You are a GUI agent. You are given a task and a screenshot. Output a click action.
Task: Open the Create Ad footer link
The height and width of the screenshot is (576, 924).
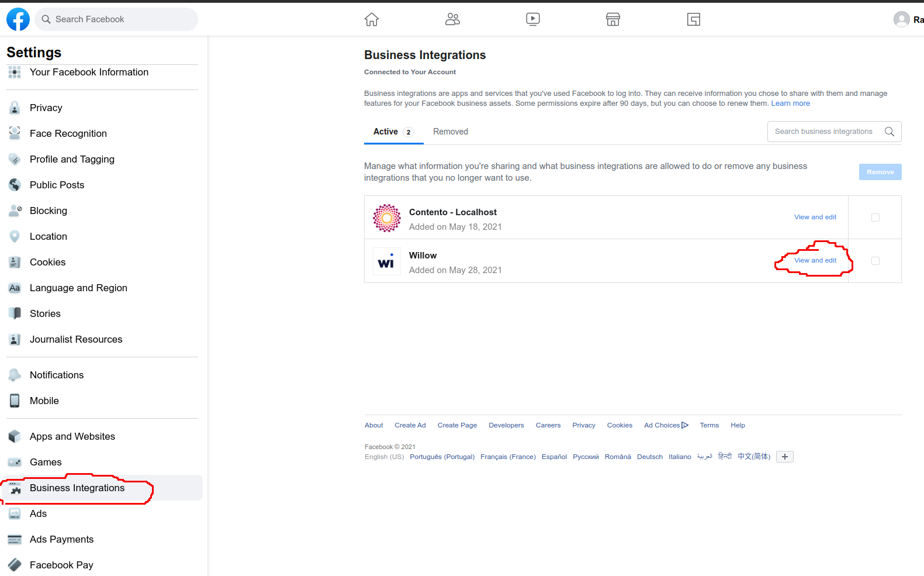click(410, 425)
